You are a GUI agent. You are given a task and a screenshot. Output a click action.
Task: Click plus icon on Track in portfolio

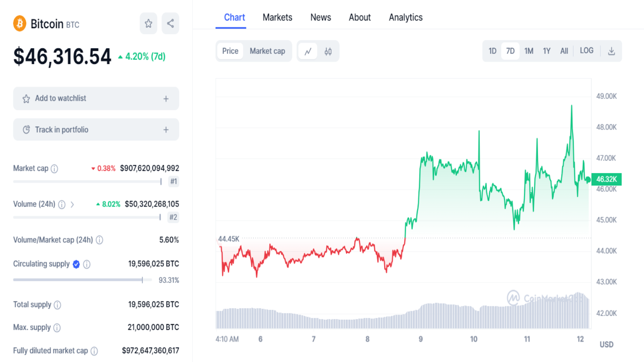[x=166, y=130]
